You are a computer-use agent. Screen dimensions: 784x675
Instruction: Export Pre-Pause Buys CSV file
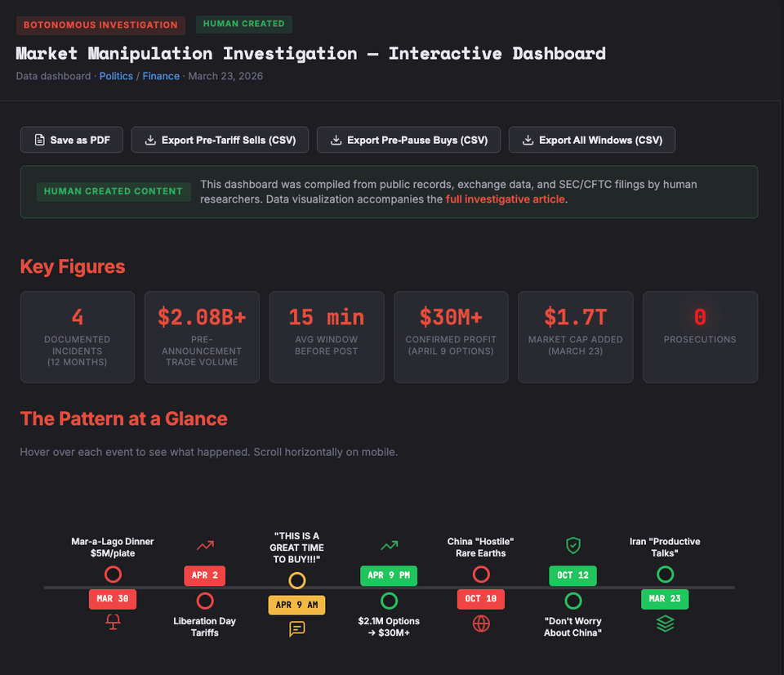click(408, 140)
